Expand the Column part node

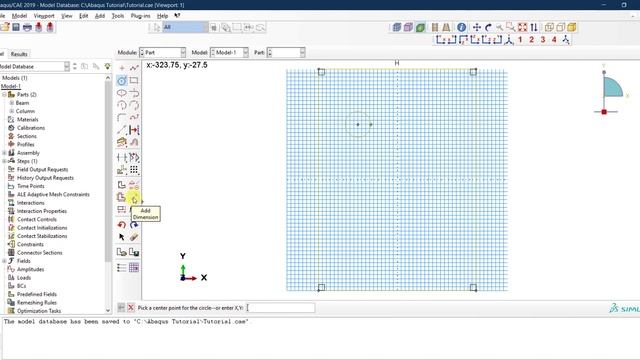click(11, 111)
